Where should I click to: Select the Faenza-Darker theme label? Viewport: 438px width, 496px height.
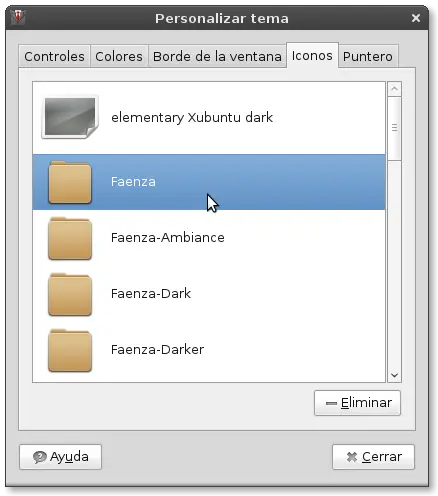157,350
